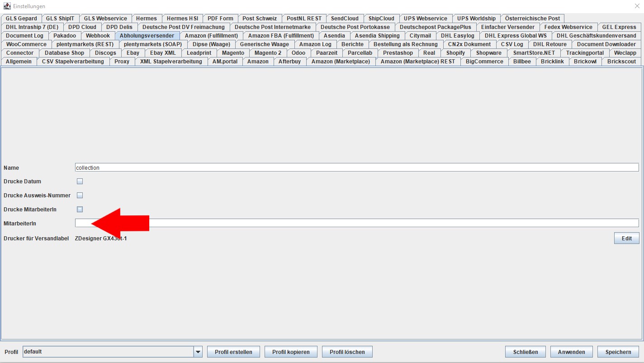
Task: Check the Drucke MitarbeiterIn checkbox
Action: tap(80, 210)
